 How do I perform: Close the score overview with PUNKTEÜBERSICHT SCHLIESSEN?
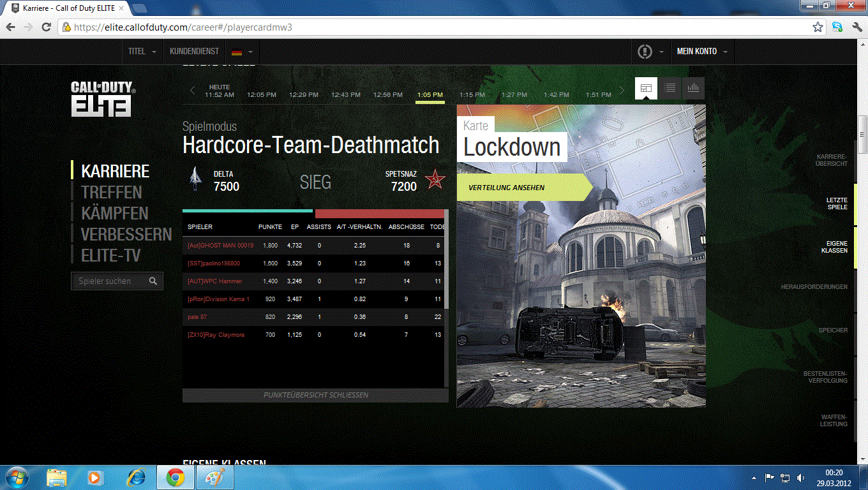(315, 396)
